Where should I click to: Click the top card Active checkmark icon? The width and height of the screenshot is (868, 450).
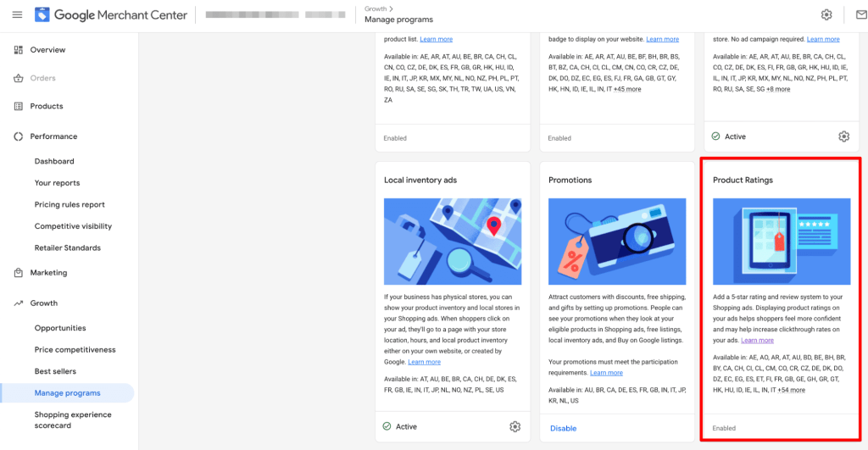(715, 136)
